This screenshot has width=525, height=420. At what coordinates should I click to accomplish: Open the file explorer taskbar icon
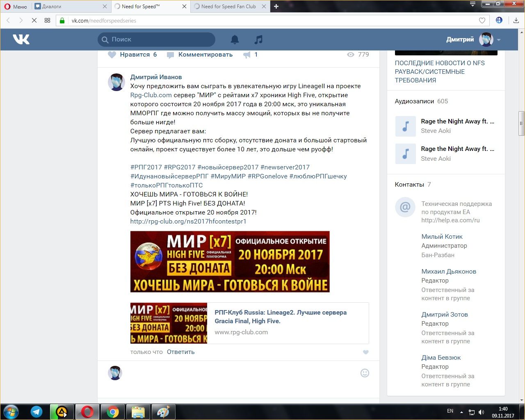click(x=138, y=412)
